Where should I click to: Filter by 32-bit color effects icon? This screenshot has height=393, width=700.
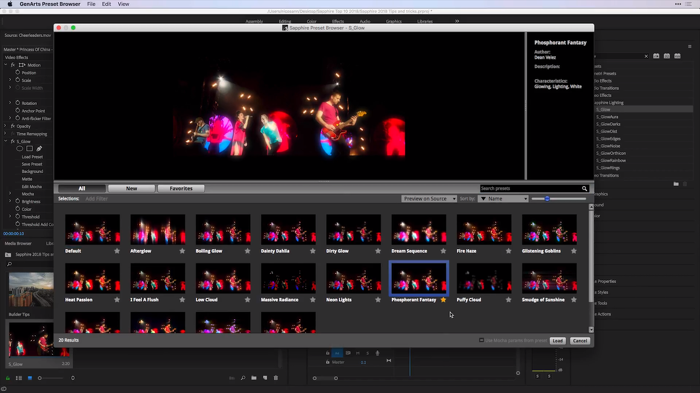coord(667,56)
